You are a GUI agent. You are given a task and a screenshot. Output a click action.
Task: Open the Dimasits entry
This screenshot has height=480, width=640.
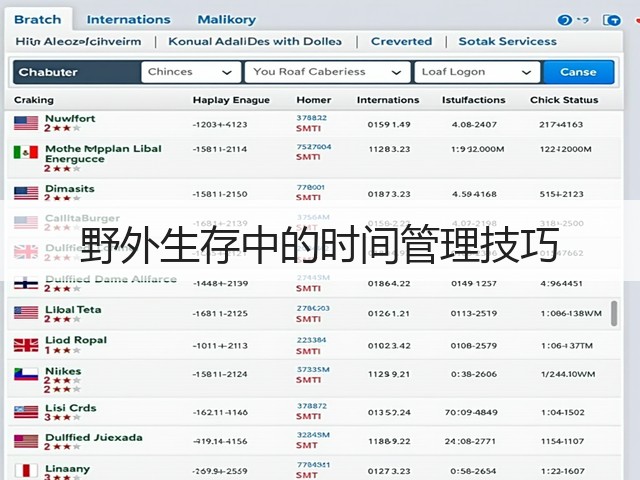coord(70,189)
